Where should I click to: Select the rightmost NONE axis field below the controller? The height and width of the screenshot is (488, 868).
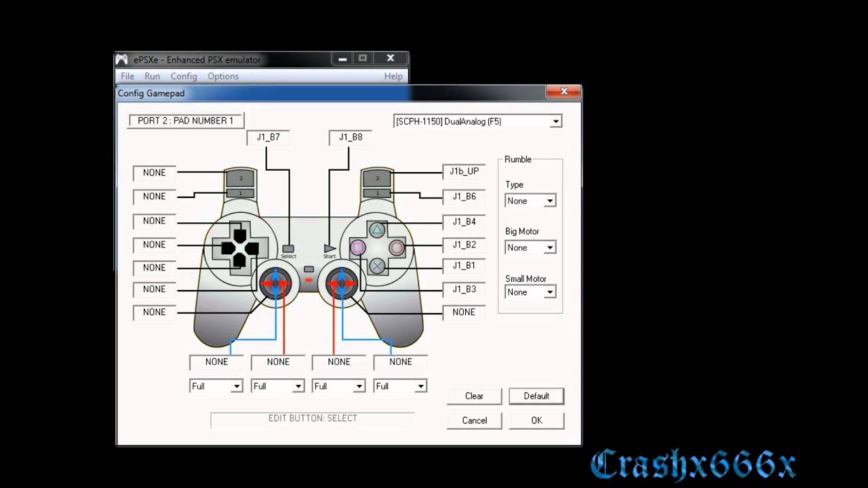click(400, 362)
